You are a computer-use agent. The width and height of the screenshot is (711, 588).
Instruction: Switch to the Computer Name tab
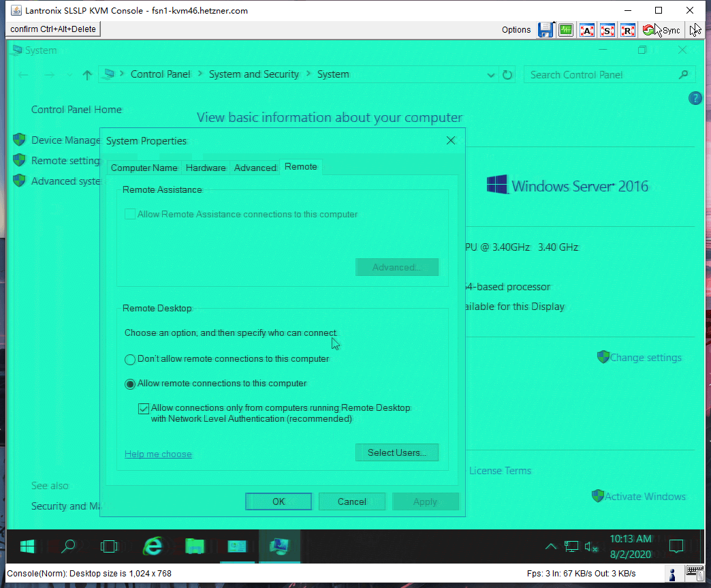click(144, 168)
